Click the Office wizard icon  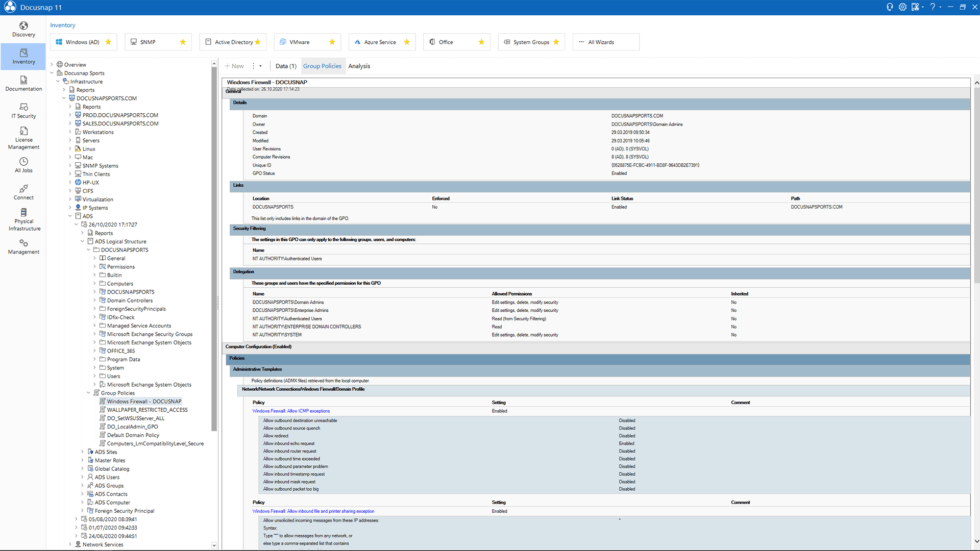coord(432,42)
